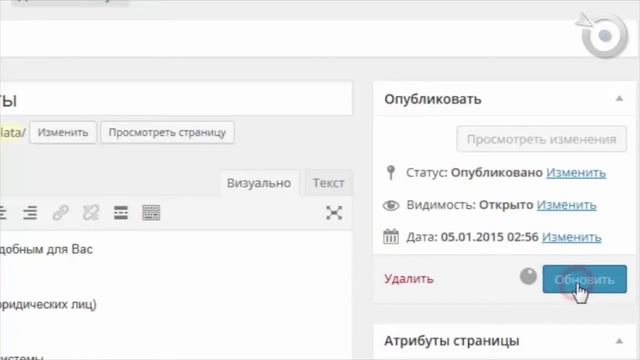The height and width of the screenshot is (360, 640).
Task: Click the date value 05.01.2015 02:56
Action: pyautogui.click(x=489, y=237)
